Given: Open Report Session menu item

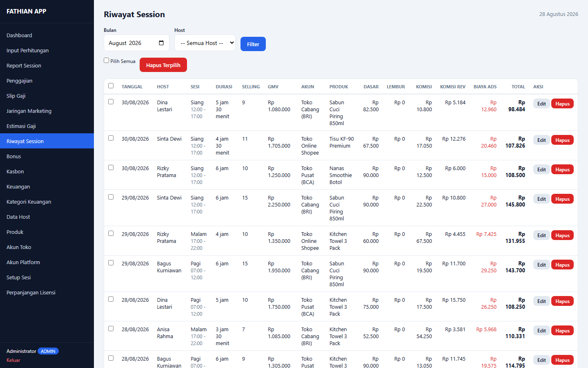Looking at the screenshot, I should pos(47,65).
